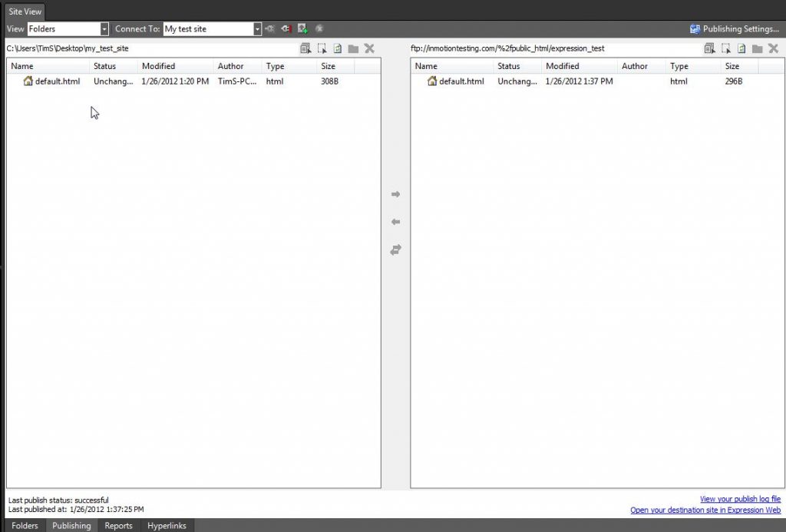
Task: Select default.html in the local pane
Action: 57,81
